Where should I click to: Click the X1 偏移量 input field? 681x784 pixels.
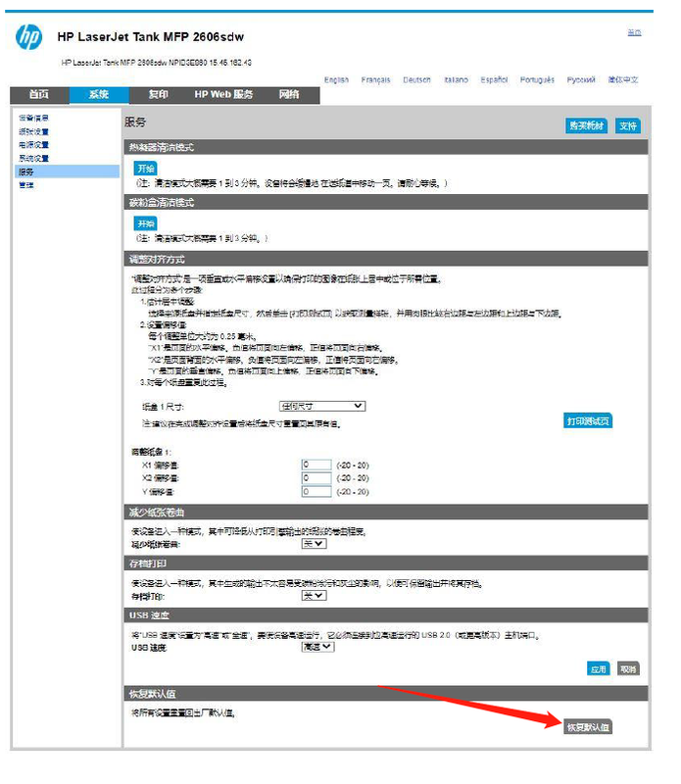click(317, 465)
